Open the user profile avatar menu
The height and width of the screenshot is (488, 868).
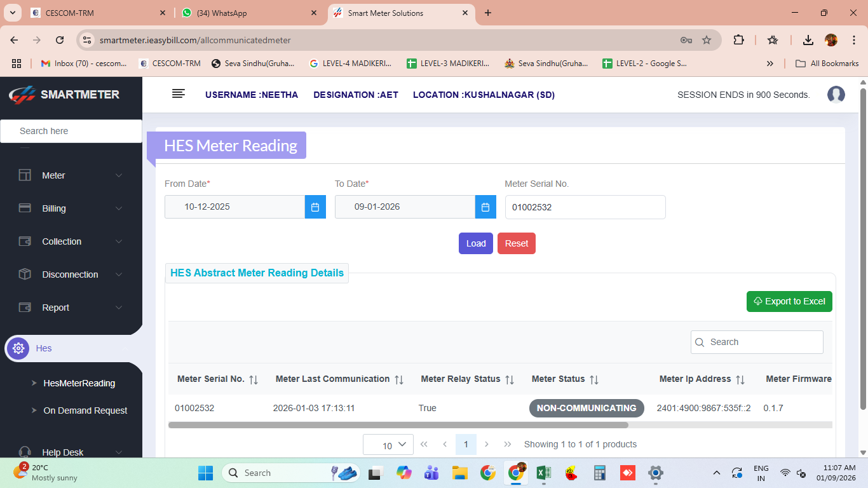(836, 95)
